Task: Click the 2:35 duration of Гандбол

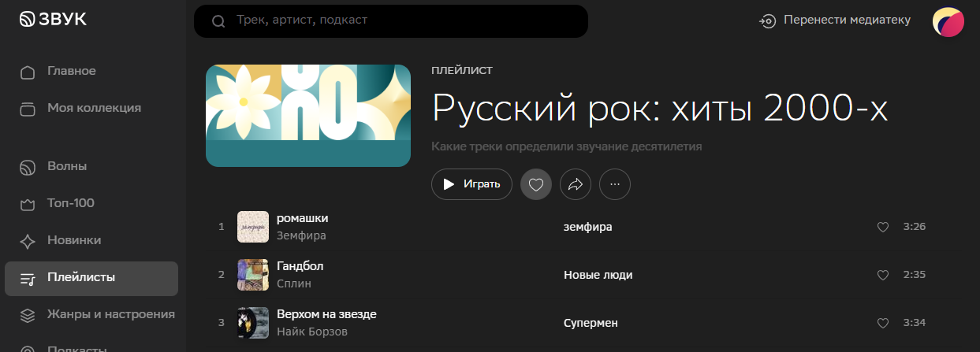Action: 915,275
